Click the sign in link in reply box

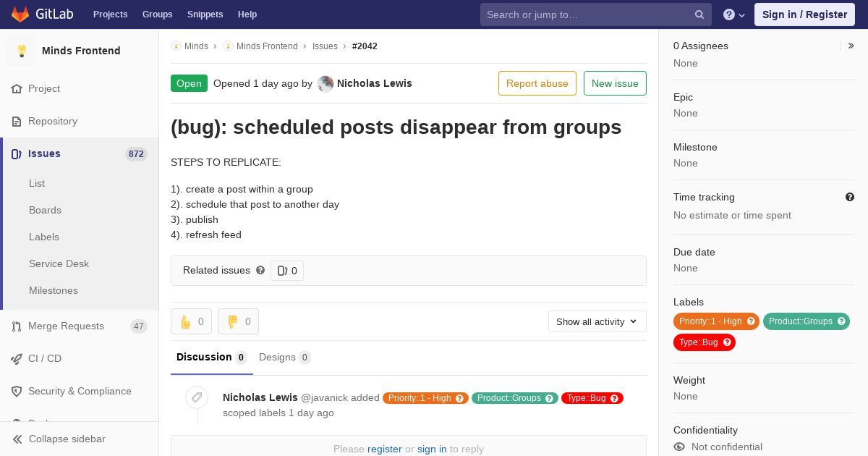click(432, 449)
